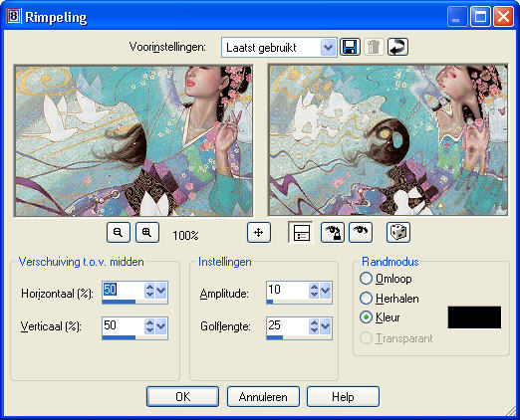Increase Amplitude value with up spinner
The image size is (520, 420).
point(314,287)
